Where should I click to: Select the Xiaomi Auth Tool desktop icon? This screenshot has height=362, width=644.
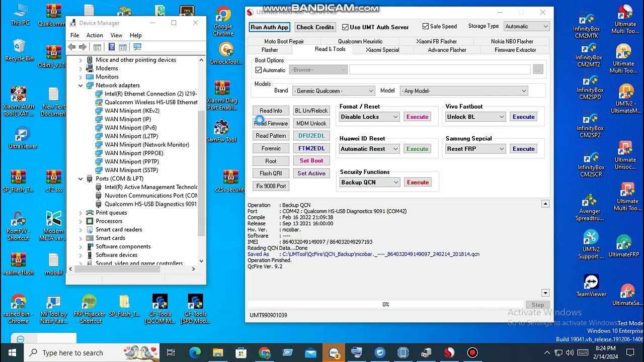coord(19,102)
